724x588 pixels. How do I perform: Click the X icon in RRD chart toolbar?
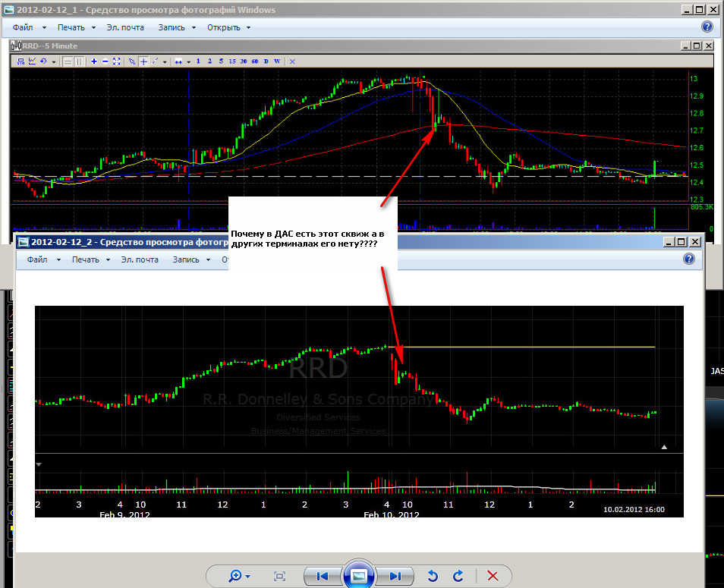[x=292, y=61]
